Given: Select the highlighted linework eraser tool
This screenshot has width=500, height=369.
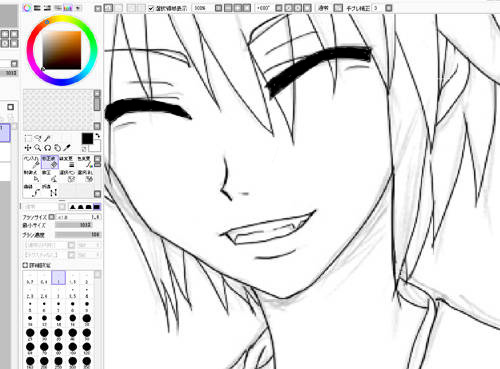Looking at the screenshot, I should point(50,162).
